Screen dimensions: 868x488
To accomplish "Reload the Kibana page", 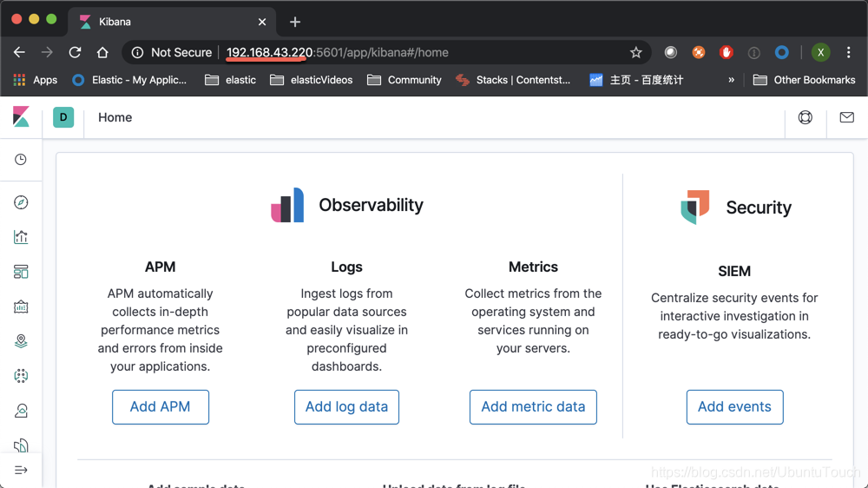I will coord(75,53).
